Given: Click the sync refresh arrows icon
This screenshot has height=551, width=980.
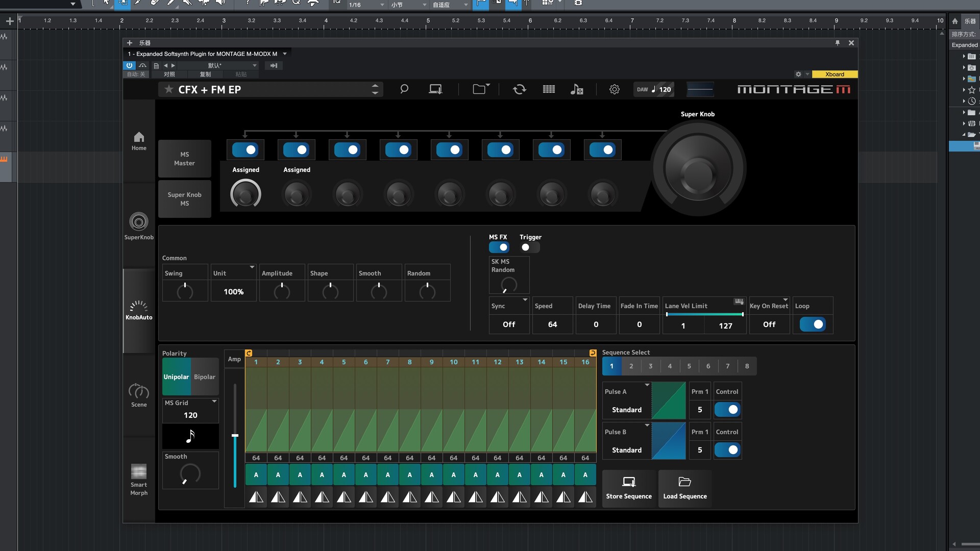Looking at the screenshot, I should 519,89.
